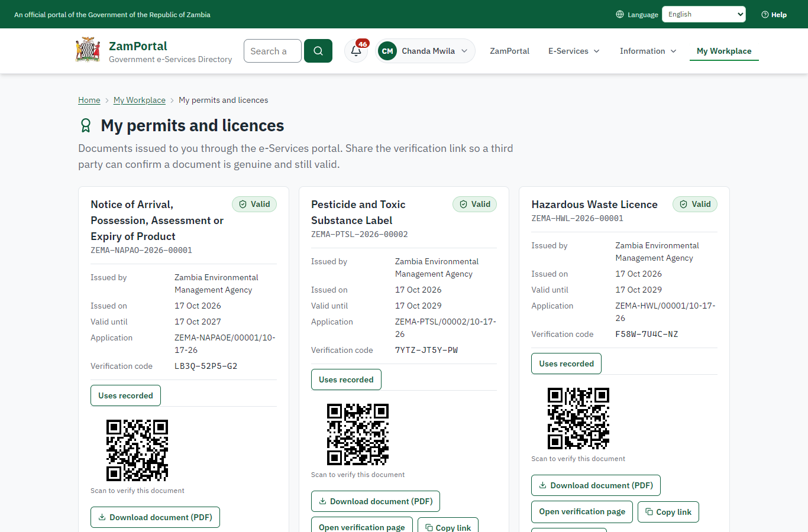Screen dimensions: 808x532
Task: Open the language select dropdown
Action: point(704,14)
